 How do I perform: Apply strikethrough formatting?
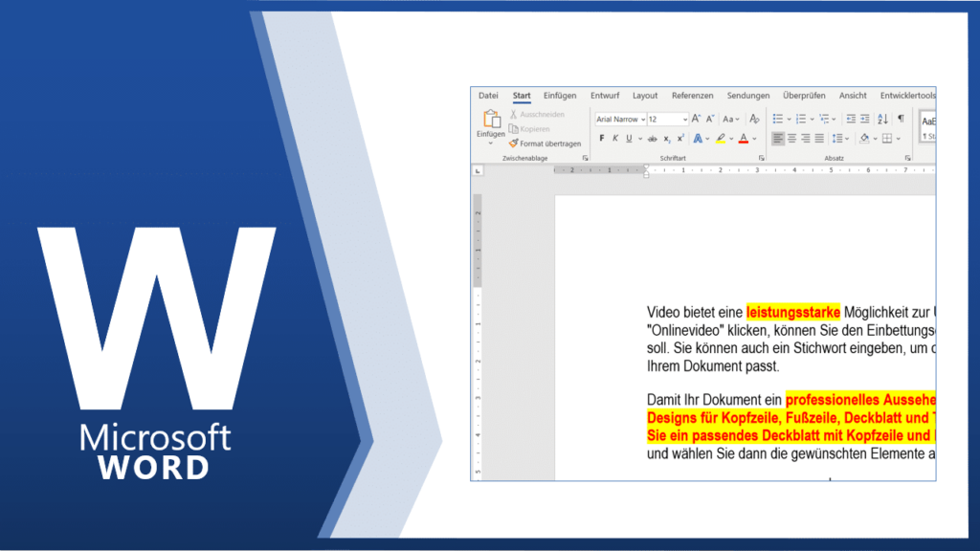pyautogui.click(x=652, y=139)
